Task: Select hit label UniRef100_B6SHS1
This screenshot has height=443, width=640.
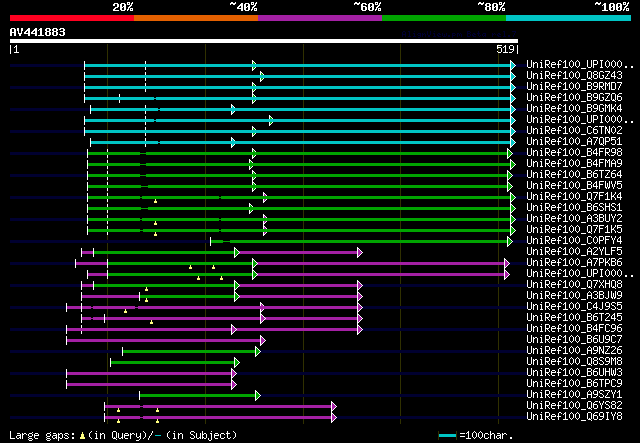Action: [x=574, y=208]
